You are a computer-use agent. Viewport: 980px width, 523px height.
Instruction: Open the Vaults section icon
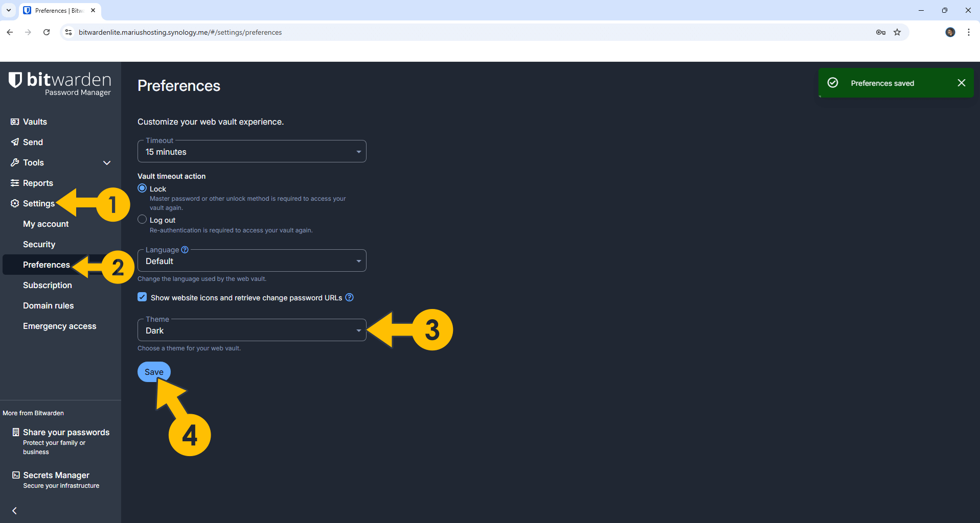click(x=15, y=122)
